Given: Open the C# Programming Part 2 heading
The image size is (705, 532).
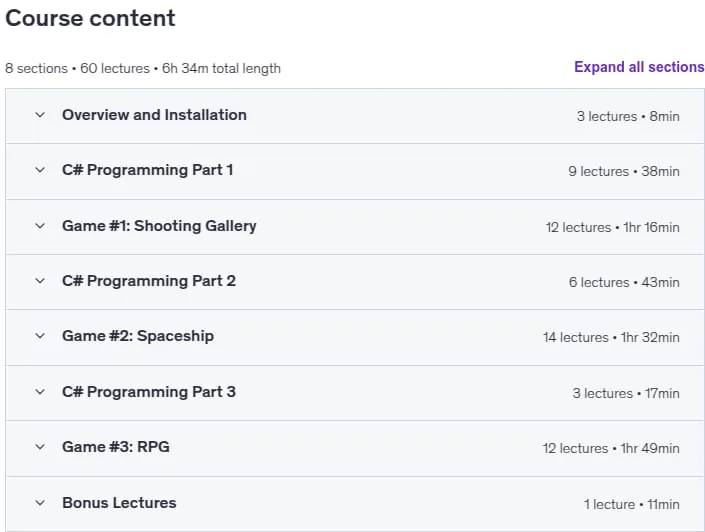Looking at the screenshot, I should (x=149, y=281).
